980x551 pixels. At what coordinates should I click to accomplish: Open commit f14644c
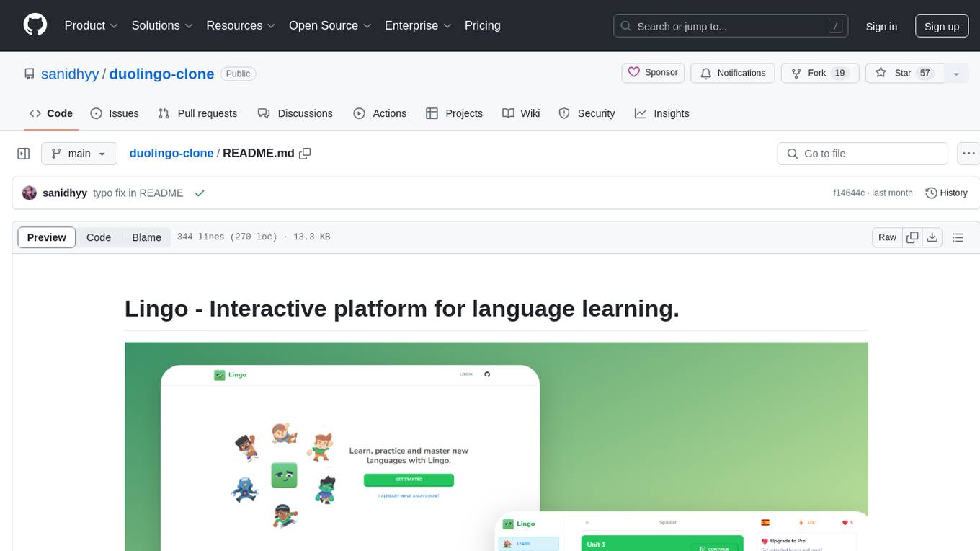849,193
